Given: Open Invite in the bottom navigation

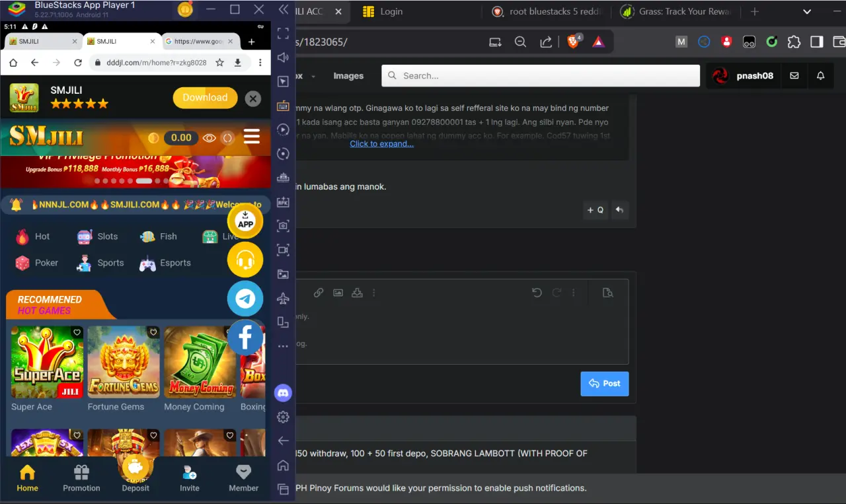Looking at the screenshot, I should click(x=190, y=478).
